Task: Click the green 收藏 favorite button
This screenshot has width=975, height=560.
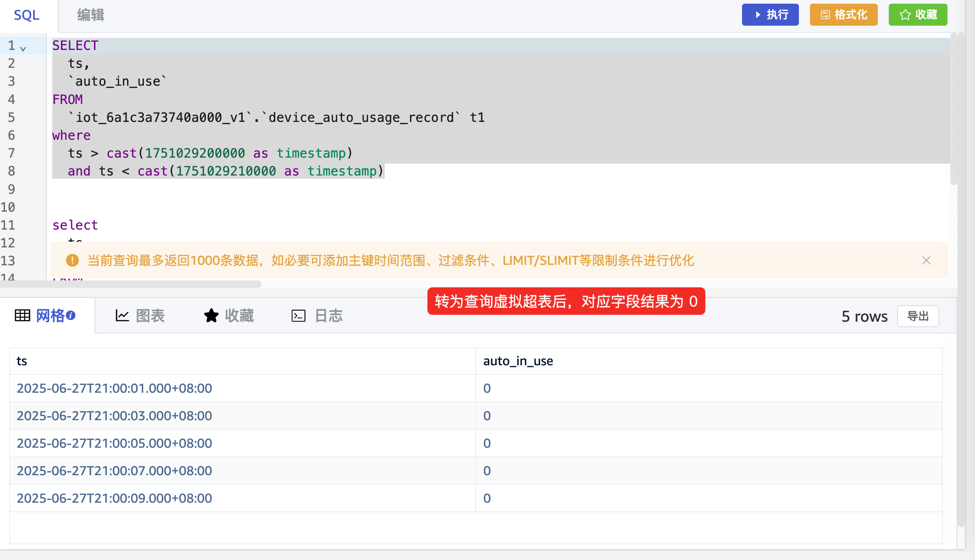Action: 918,15
